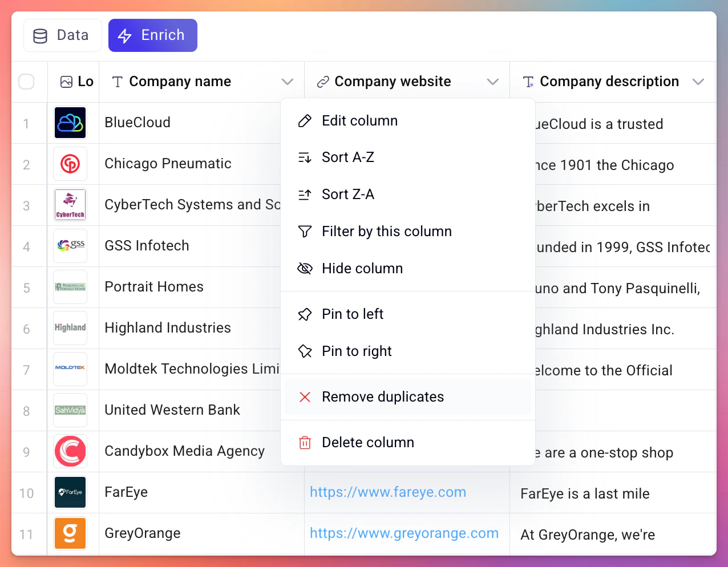Click the Company website column header label

[393, 82]
